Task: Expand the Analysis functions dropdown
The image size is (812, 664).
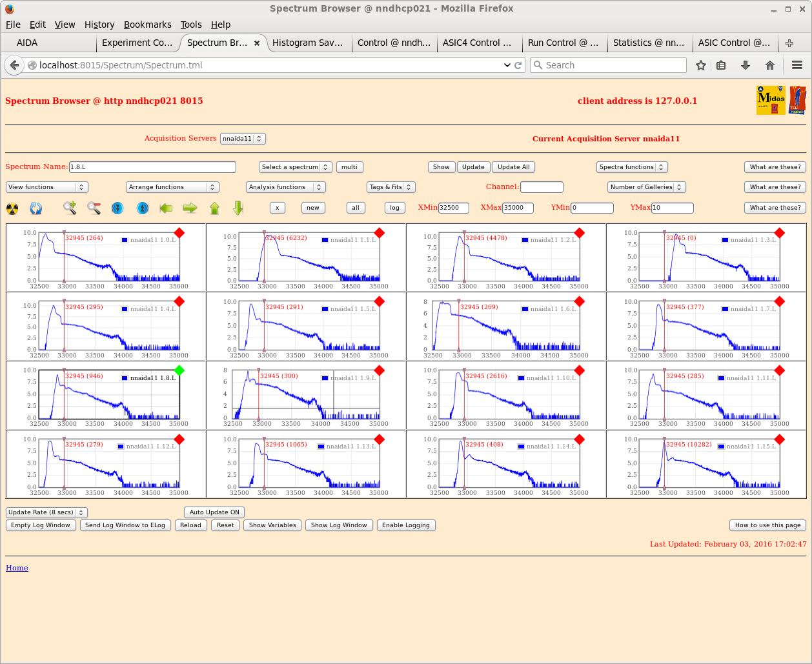Action: click(x=286, y=187)
